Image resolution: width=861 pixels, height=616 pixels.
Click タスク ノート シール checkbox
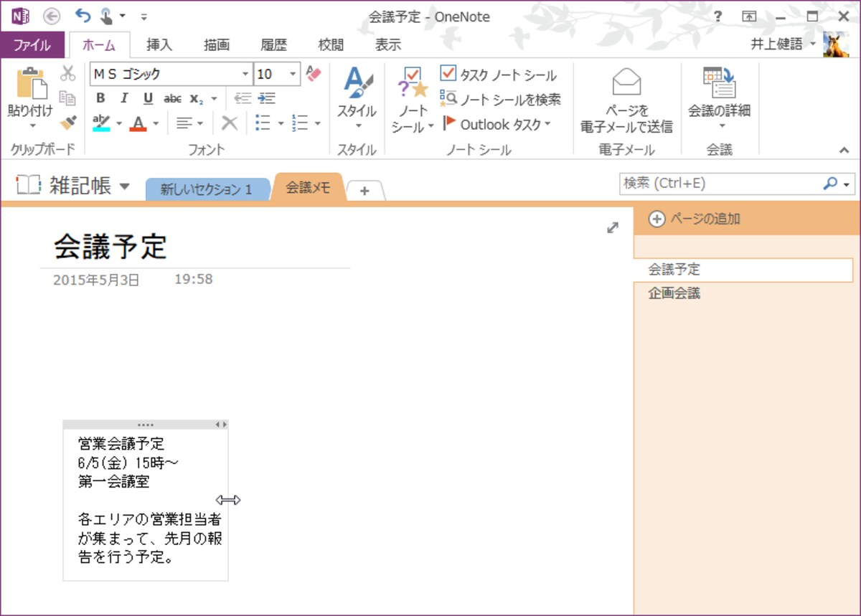click(499, 74)
